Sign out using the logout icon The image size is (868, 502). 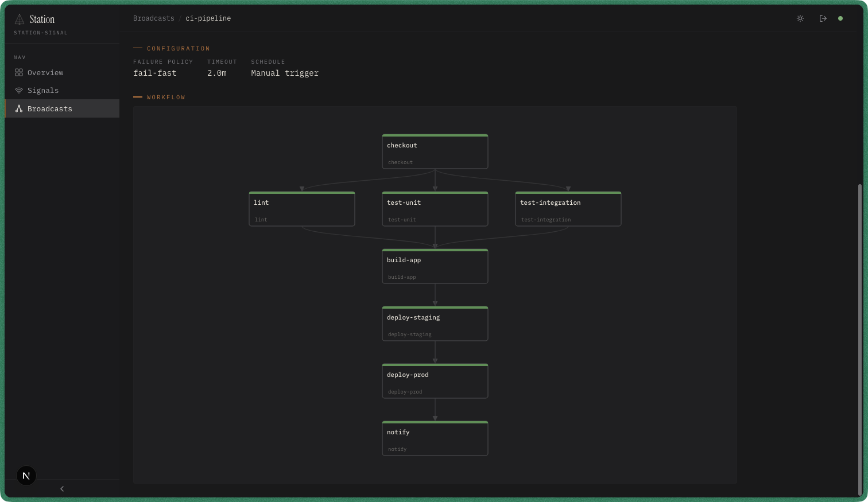click(x=823, y=18)
